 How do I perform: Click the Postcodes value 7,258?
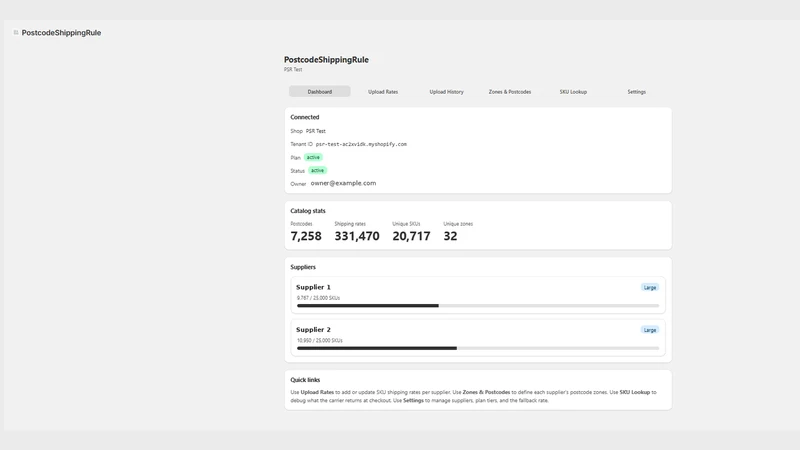306,236
